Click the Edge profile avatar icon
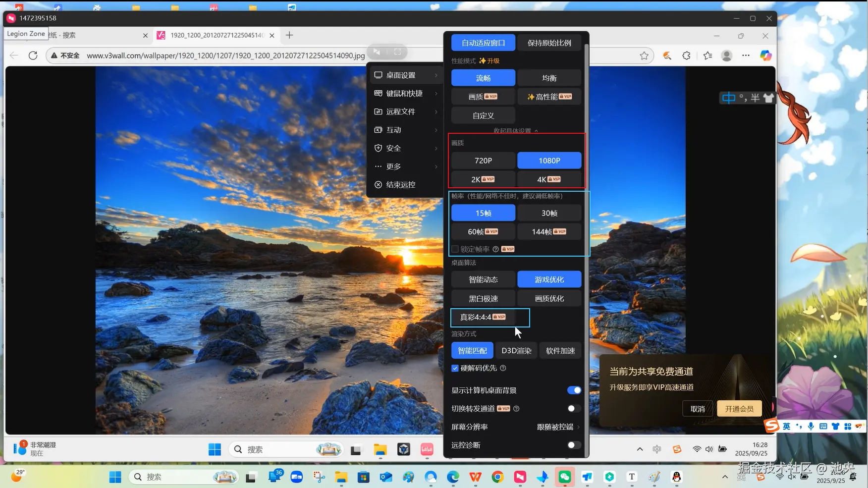Screen dimensions: 868x488 727,55
